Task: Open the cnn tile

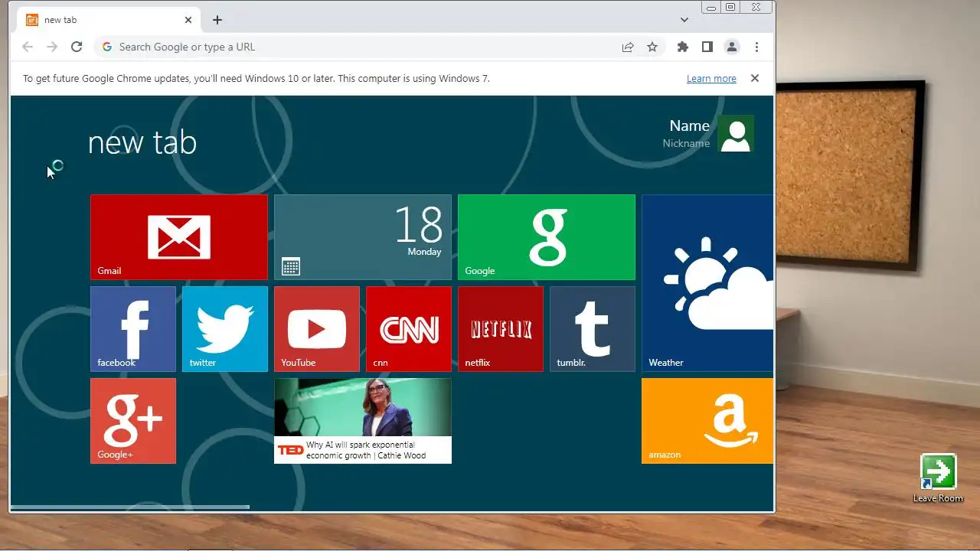Action: [x=409, y=329]
